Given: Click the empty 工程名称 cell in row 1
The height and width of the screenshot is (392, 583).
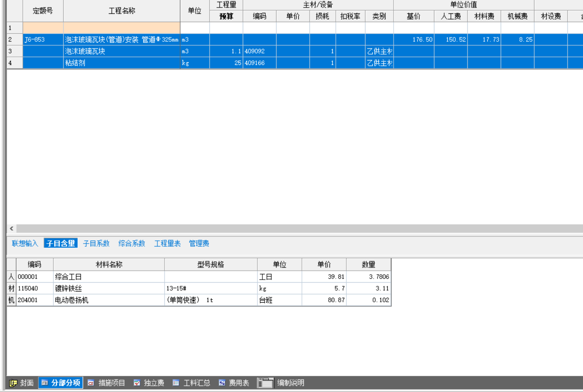Looking at the screenshot, I should click(x=122, y=28).
